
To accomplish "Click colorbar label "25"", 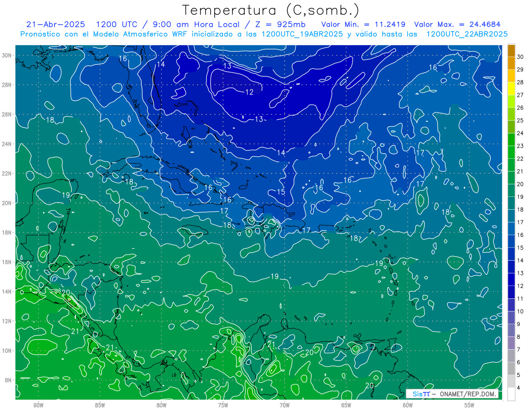I will click(x=520, y=120).
